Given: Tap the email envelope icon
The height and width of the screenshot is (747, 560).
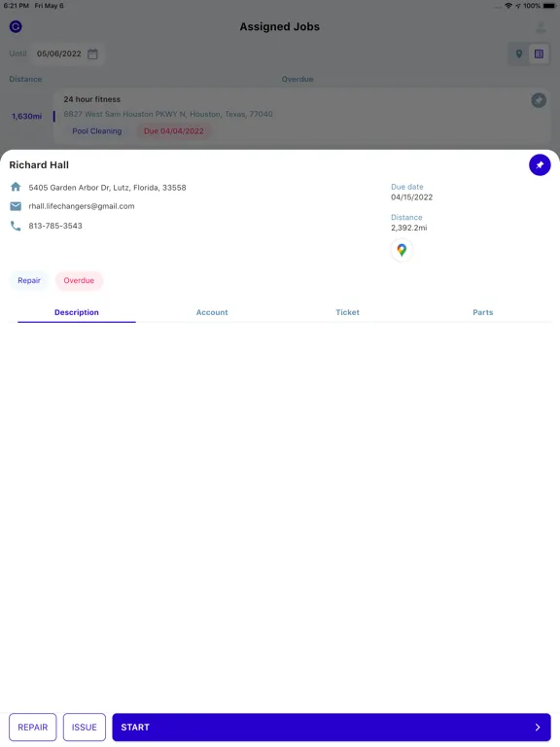Looking at the screenshot, I should coord(16,206).
